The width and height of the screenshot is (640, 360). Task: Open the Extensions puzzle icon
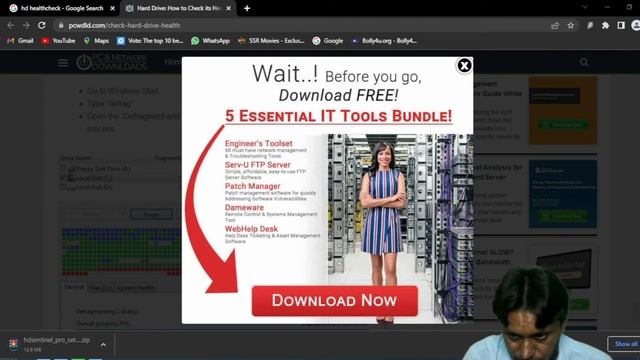click(605, 26)
